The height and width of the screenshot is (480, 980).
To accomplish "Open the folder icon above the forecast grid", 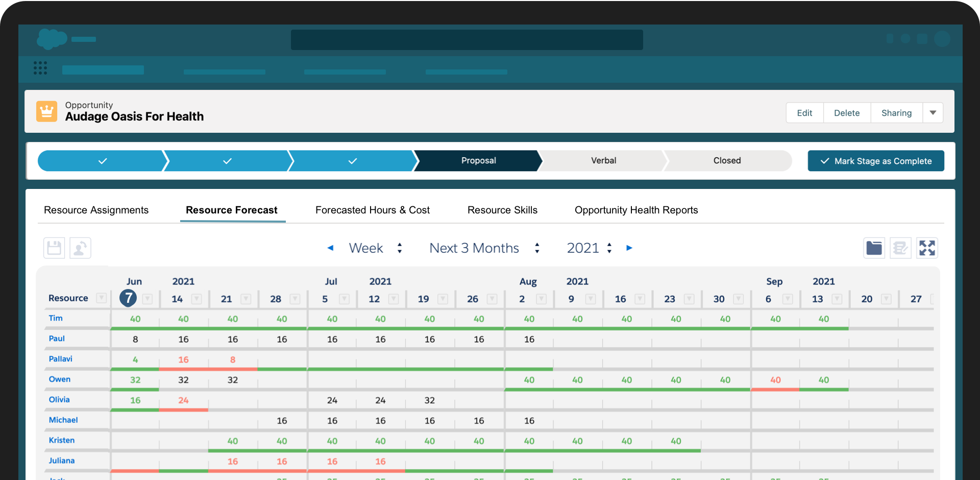I will [x=874, y=248].
